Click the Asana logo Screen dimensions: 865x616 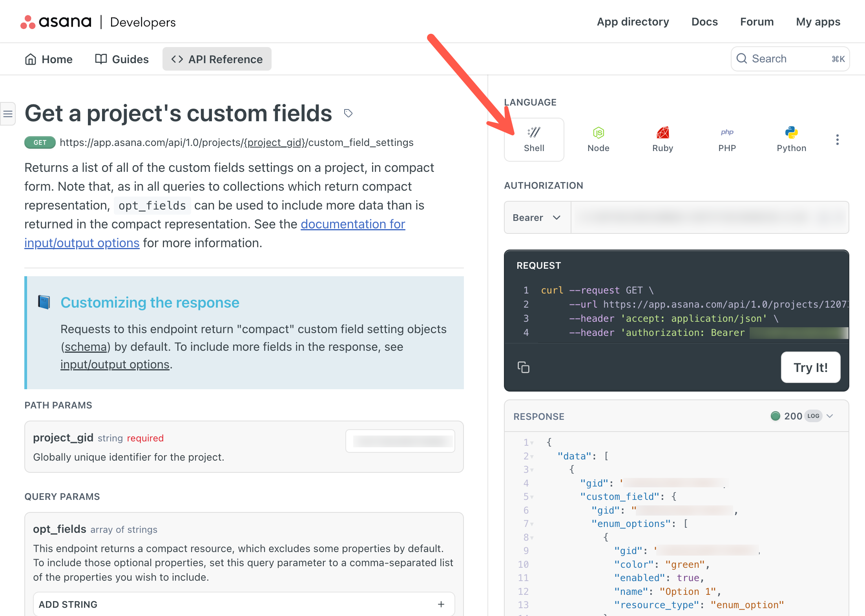click(56, 22)
